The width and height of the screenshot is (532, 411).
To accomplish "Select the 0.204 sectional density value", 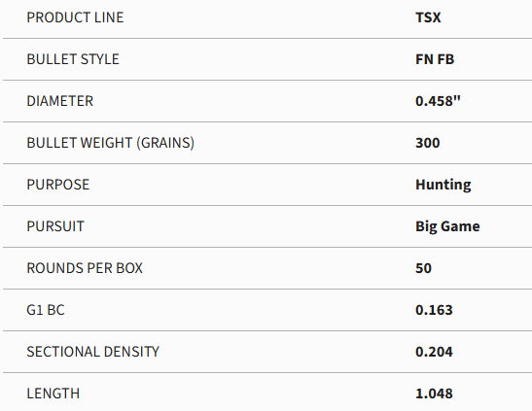I will tap(434, 352).
